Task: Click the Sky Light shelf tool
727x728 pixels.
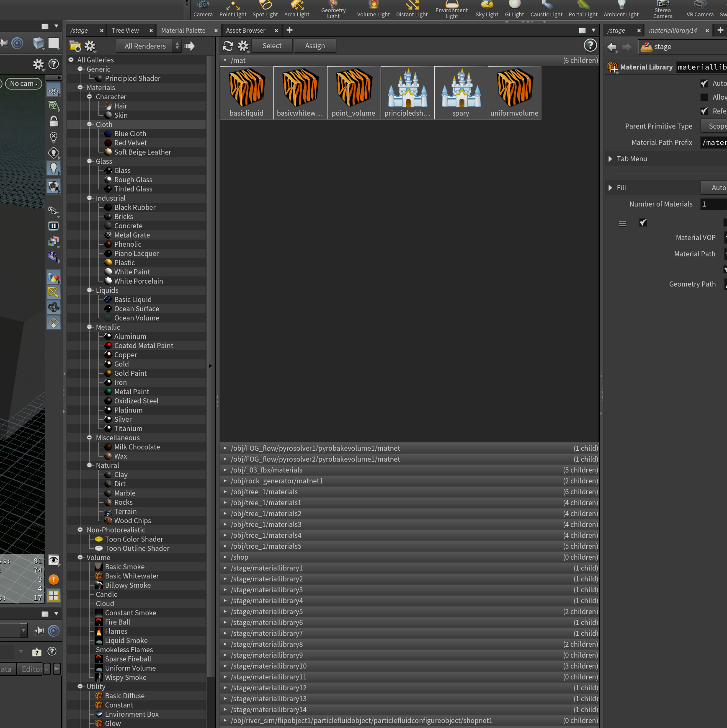Action: pos(487,9)
